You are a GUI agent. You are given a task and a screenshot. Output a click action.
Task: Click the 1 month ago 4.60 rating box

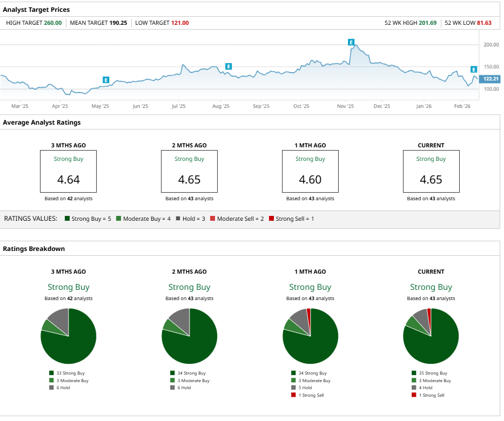pyautogui.click(x=310, y=171)
